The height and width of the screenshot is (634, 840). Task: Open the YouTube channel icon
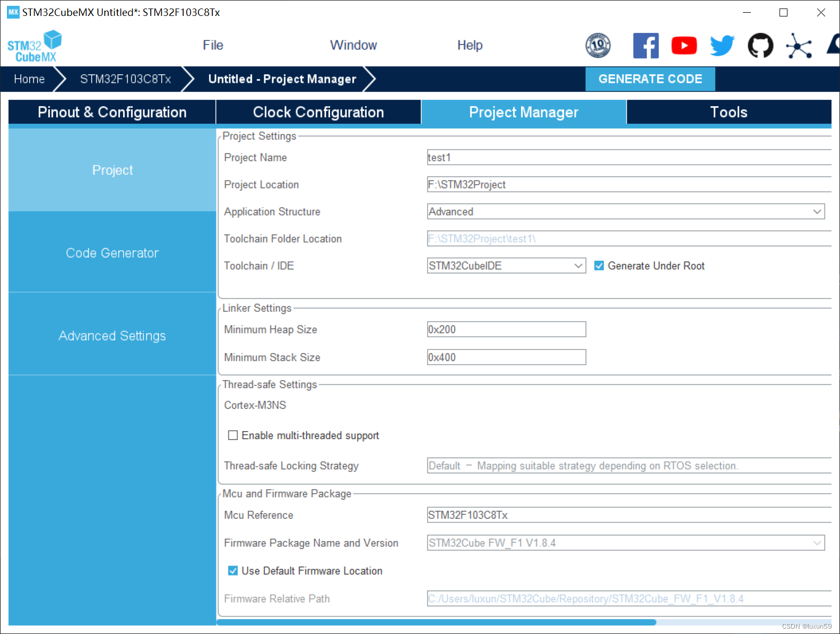pyautogui.click(x=684, y=46)
